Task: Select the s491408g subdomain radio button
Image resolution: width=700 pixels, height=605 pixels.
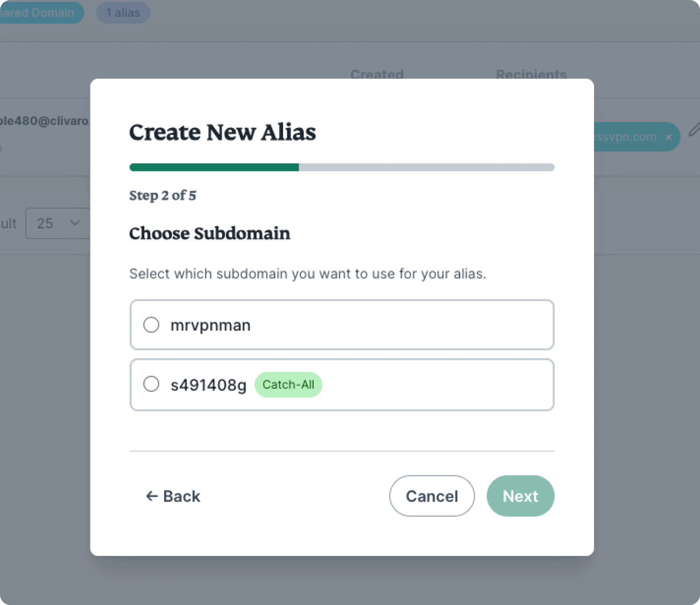Action: click(x=151, y=384)
